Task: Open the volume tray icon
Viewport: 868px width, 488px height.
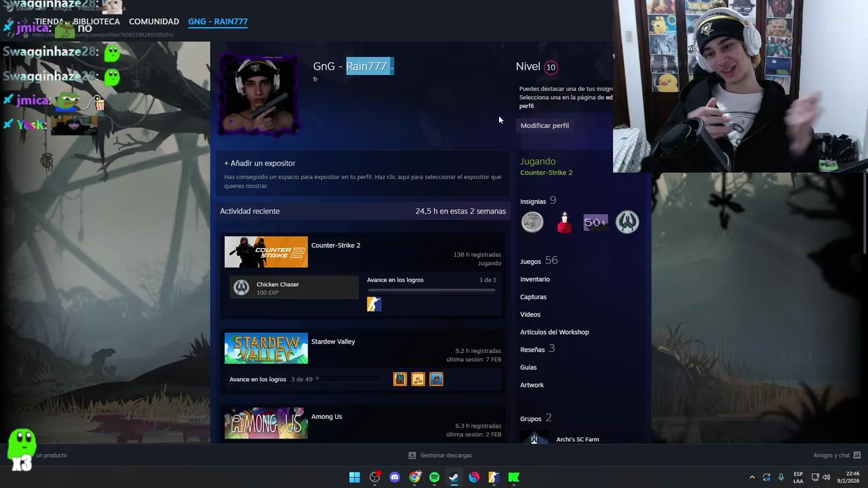Action: [x=826, y=477]
